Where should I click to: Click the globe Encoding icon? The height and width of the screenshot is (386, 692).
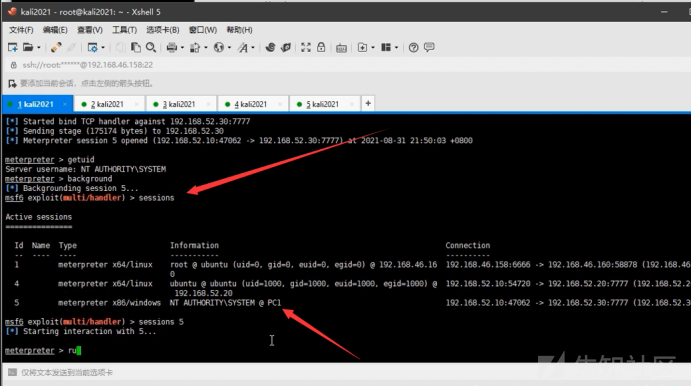[x=219, y=47]
